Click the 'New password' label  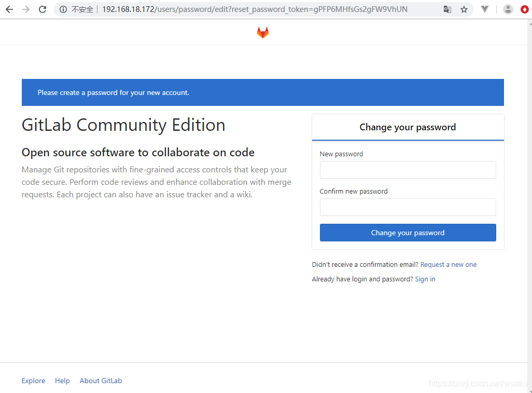point(341,154)
